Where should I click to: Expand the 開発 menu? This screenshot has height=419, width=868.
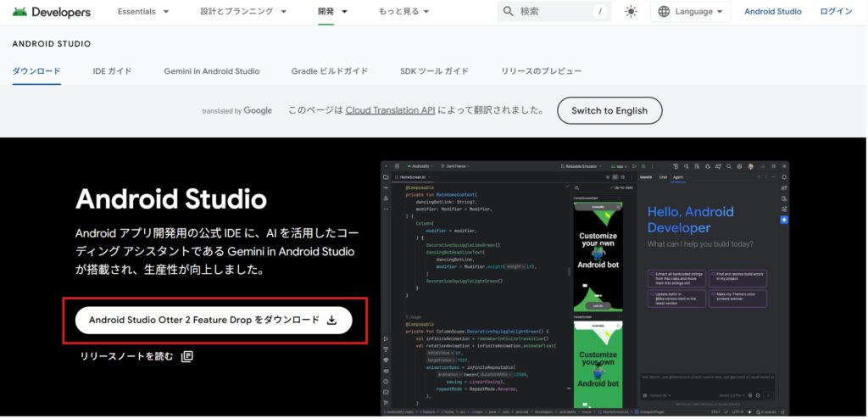point(332,12)
